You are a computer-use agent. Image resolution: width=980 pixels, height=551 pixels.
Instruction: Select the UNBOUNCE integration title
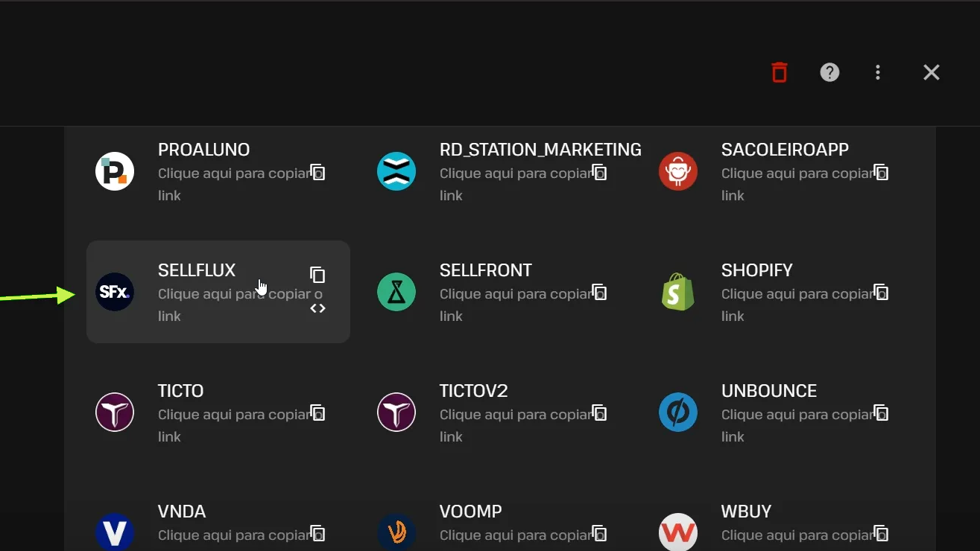tap(769, 391)
